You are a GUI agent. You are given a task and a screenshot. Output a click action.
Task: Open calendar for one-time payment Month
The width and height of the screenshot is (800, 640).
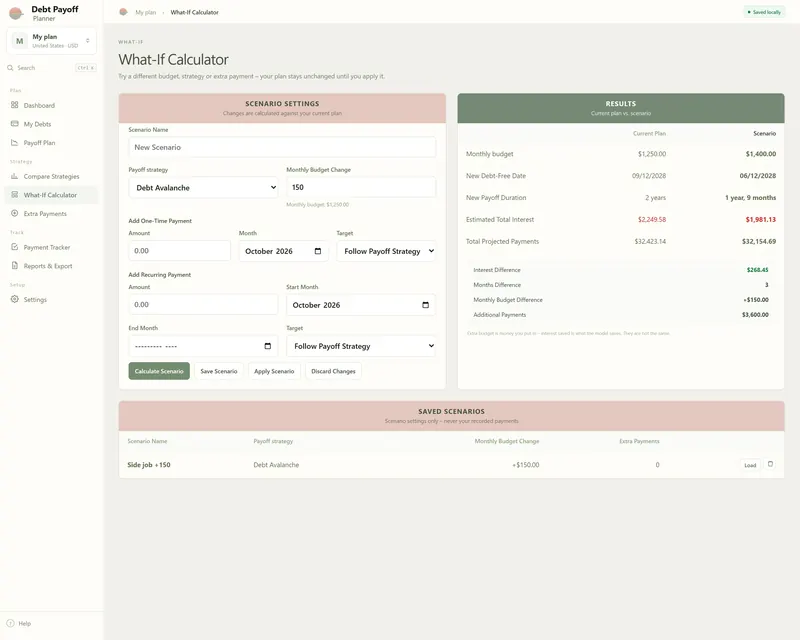point(318,251)
